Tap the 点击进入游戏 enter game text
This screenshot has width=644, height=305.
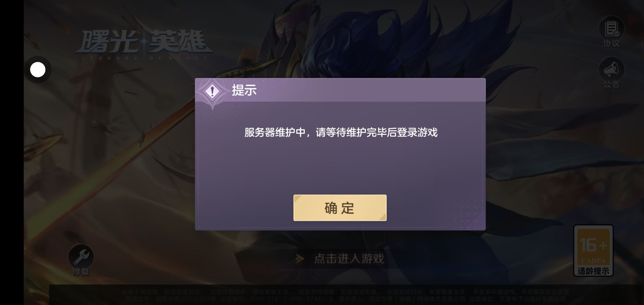click(x=349, y=258)
